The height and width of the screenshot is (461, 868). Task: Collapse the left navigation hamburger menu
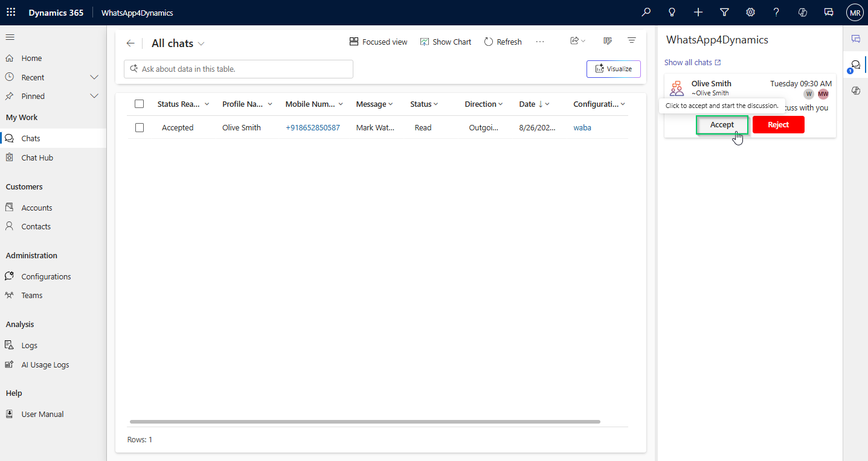10,37
